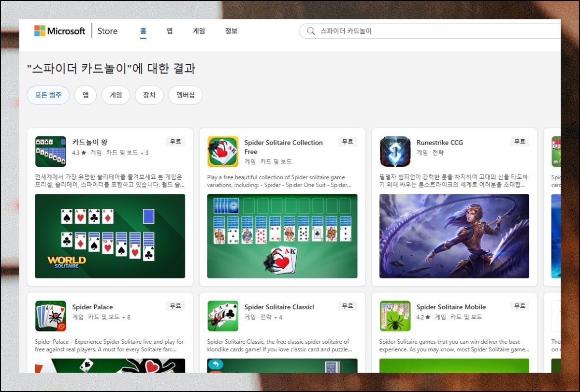Viewport: 580px width, 392px height.
Task: Click '전략 + 4' category on Spider Solitaire Classic!
Action: pos(271,317)
